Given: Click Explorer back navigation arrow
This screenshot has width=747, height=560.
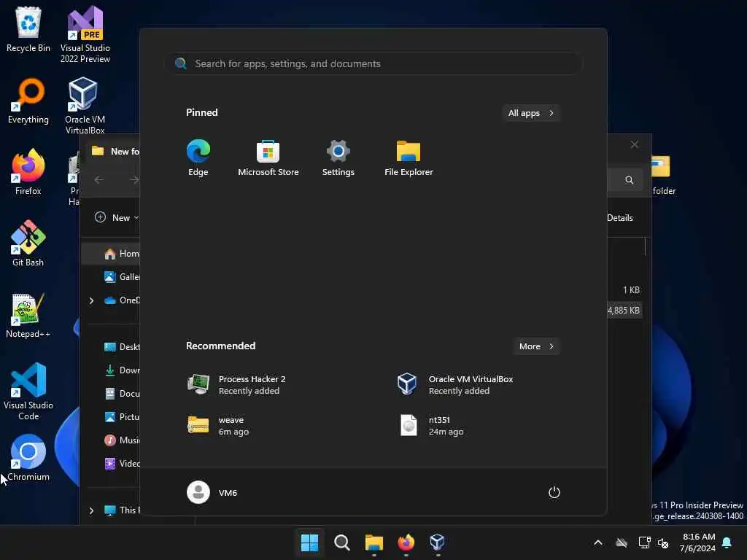Looking at the screenshot, I should coord(99,179).
